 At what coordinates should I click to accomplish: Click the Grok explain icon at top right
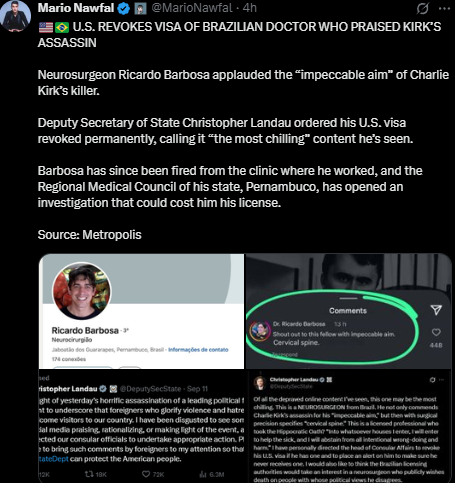tap(422, 8)
